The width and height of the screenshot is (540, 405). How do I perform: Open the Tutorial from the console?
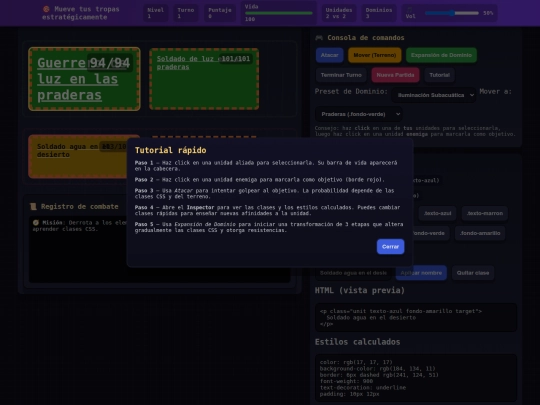(x=439, y=75)
